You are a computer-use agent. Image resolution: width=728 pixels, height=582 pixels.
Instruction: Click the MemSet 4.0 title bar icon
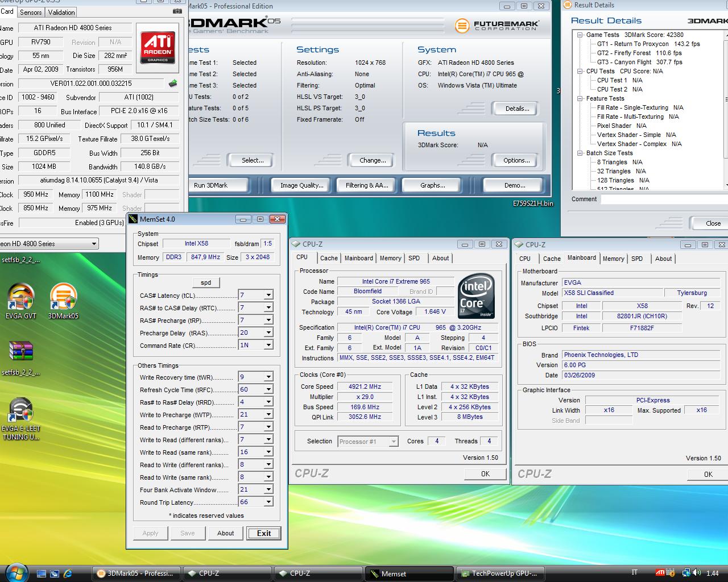point(133,219)
